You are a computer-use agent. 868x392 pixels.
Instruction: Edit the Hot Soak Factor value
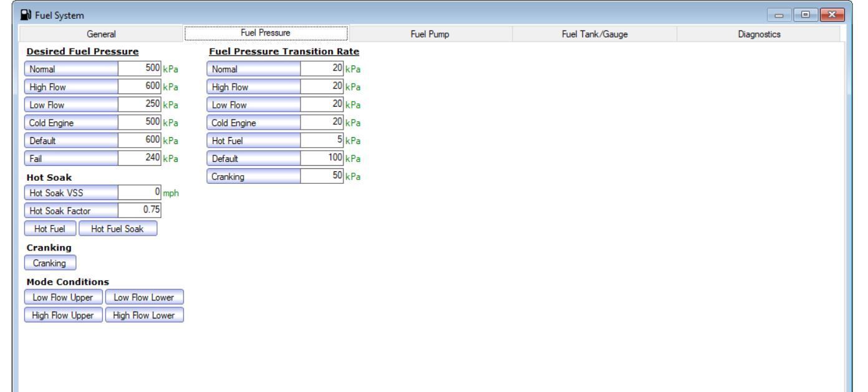coord(140,211)
